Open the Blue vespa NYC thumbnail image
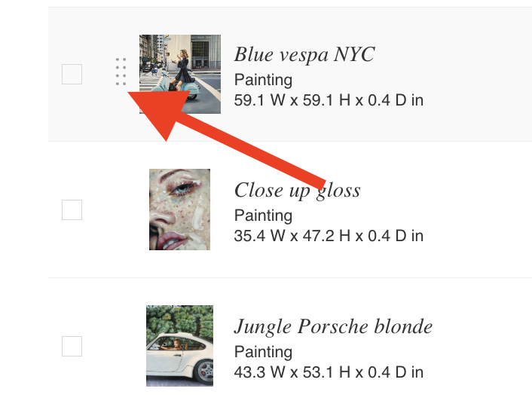 click(x=180, y=74)
